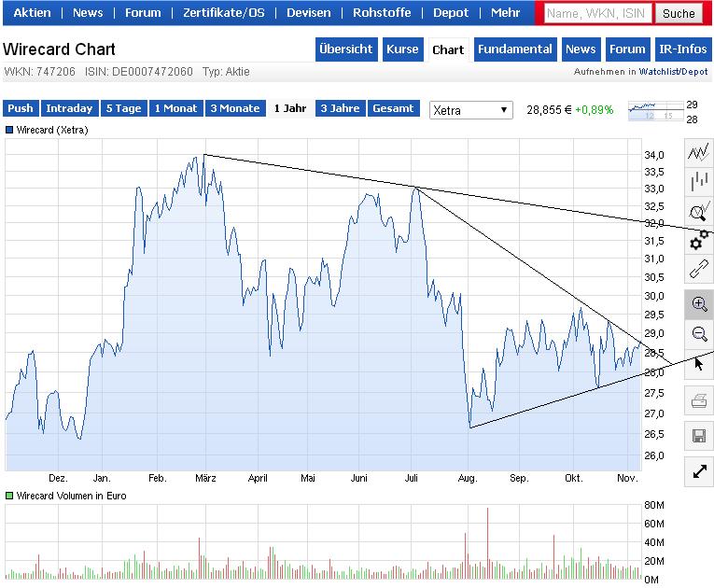Switch the time range to 3 Jahre
This screenshot has height=588, width=714.
(x=340, y=108)
